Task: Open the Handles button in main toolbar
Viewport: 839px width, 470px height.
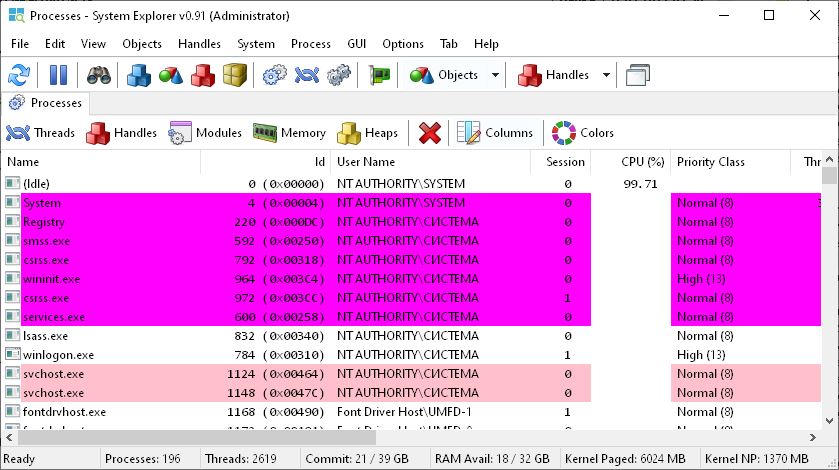Action: pyautogui.click(x=553, y=75)
